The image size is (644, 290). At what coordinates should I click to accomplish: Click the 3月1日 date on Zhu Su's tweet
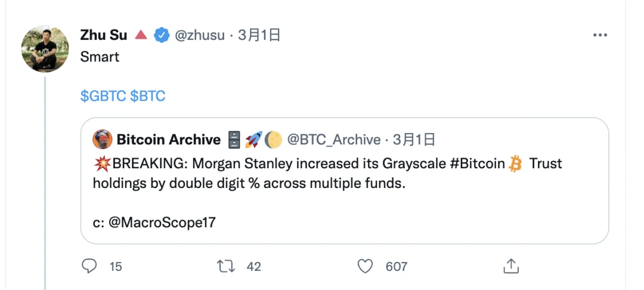pyautogui.click(x=259, y=35)
